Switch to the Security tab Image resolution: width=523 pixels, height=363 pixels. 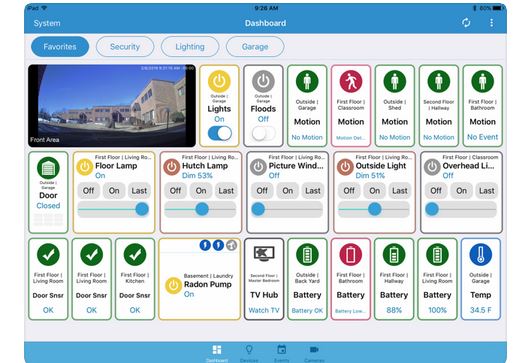[x=125, y=47]
